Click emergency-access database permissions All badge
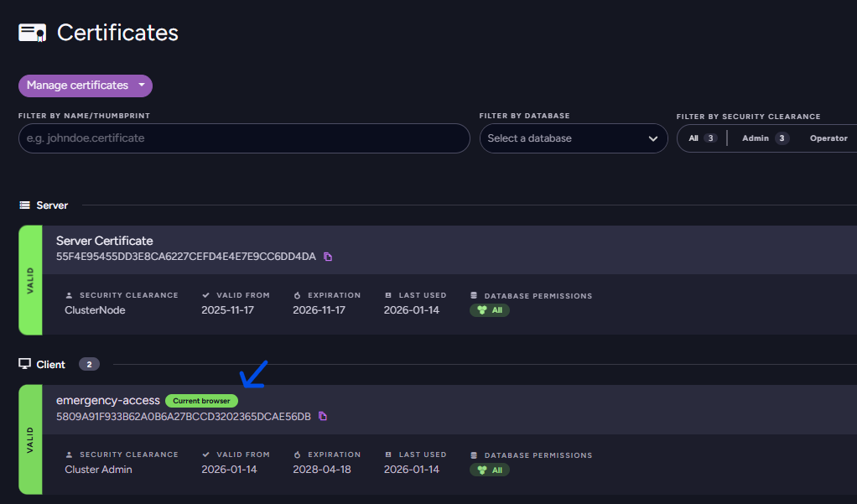Viewport: 857px width, 504px height. click(x=490, y=470)
